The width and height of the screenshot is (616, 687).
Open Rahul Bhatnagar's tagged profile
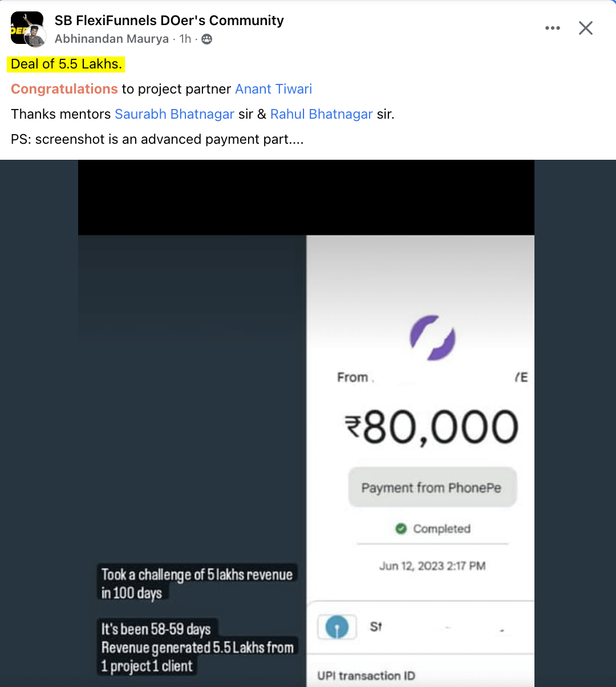point(321,114)
